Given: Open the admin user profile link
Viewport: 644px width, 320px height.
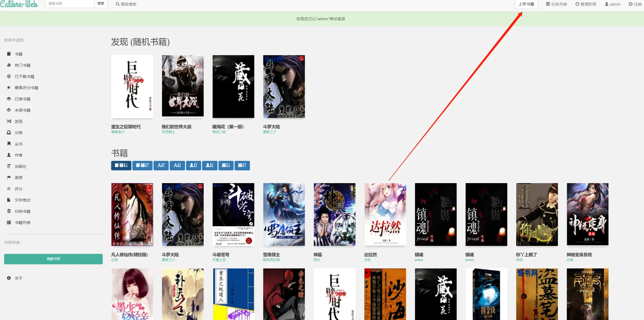Looking at the screenshot, I should click(x=613, y=4).
